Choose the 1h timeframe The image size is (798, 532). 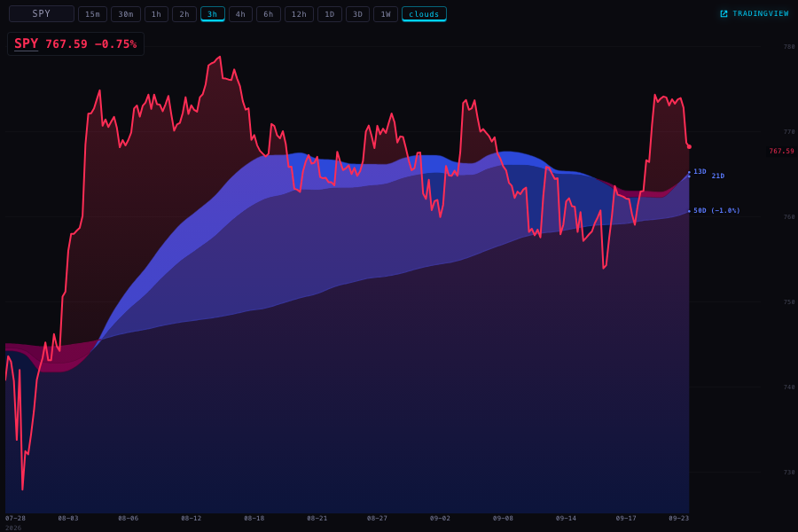pyautogui.click(x=156, y=14)
